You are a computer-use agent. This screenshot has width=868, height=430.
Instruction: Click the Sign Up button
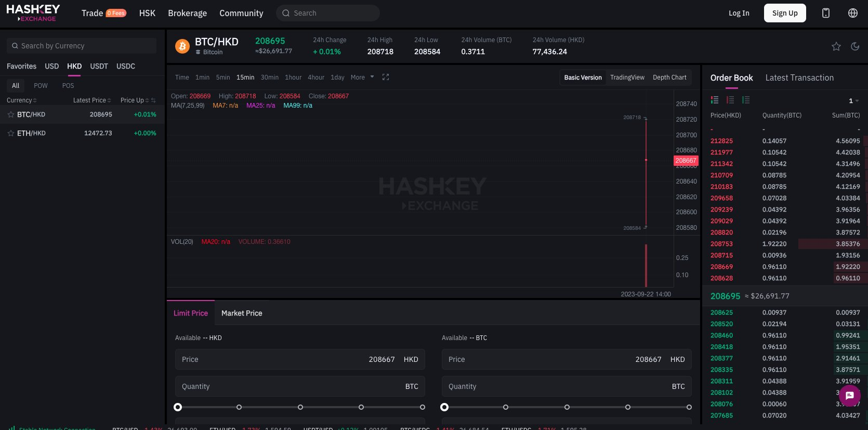[x=785, y=13]
